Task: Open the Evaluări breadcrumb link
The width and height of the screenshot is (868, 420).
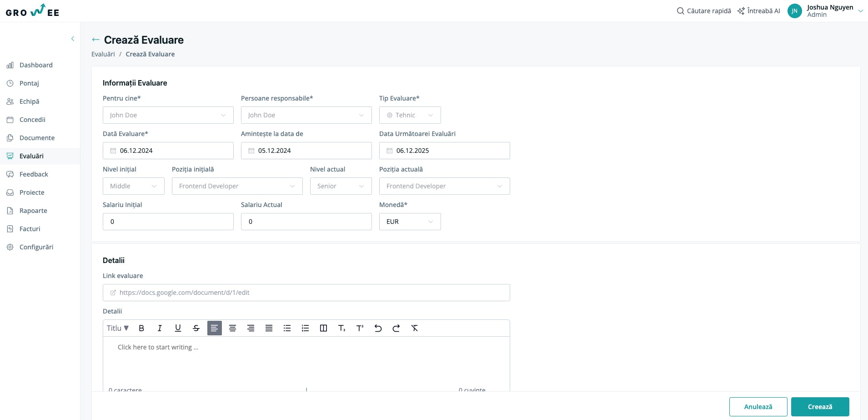Action: click(x=103, y=54)
